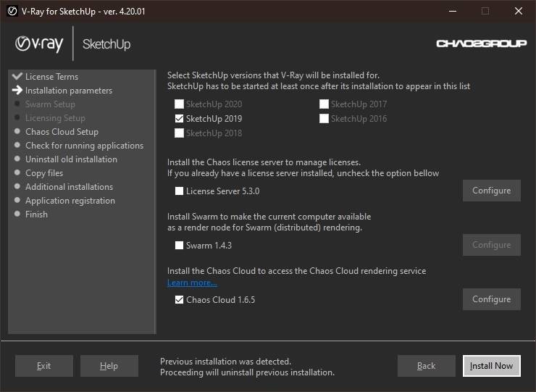
Task: Click the Installation parameters arrow icon
Action: pos(17,91)
